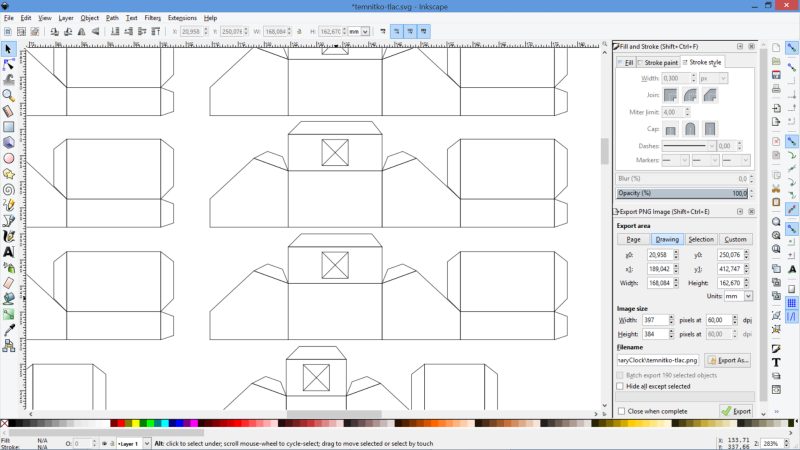Open the Layer 1 selector dropdown

(133, 444)
